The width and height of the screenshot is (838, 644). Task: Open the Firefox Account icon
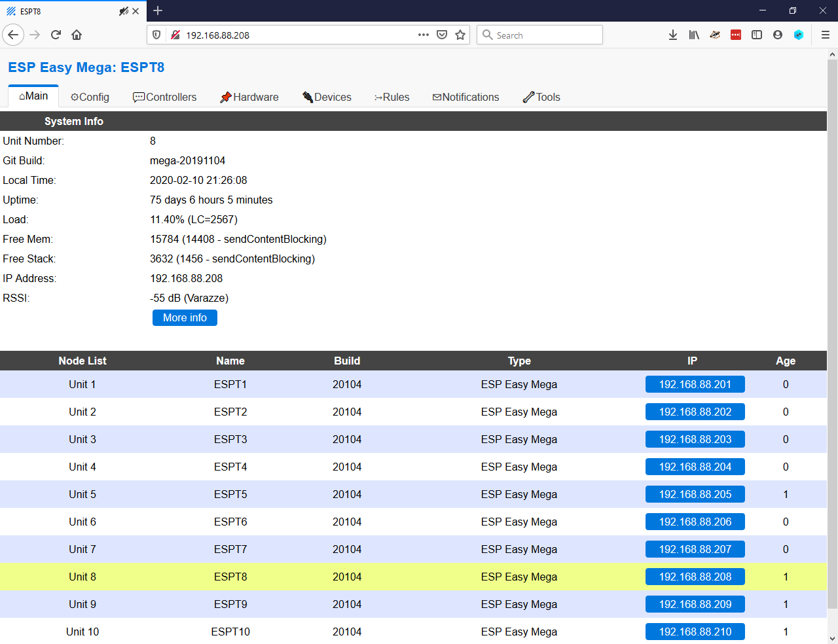click(x=778, y=35)
